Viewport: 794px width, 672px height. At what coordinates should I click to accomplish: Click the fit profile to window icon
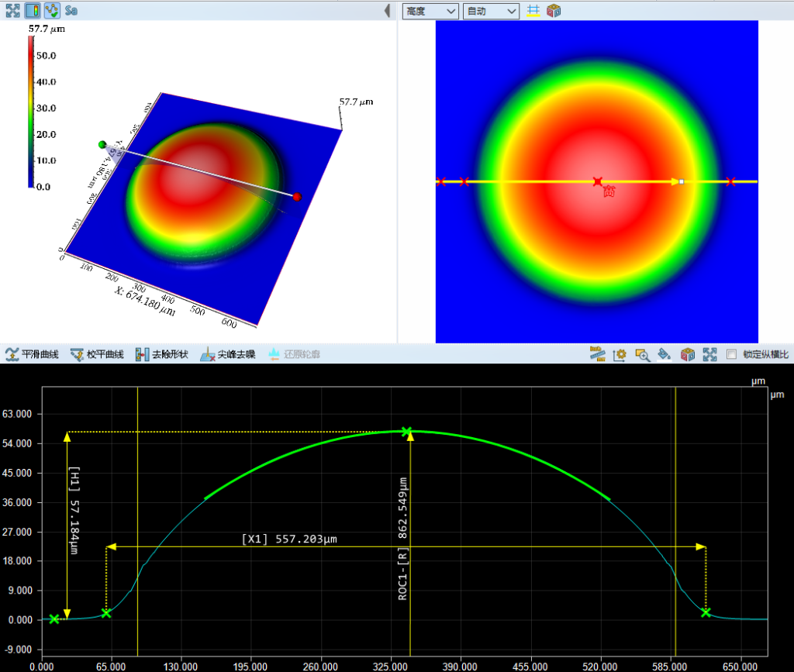709,354
